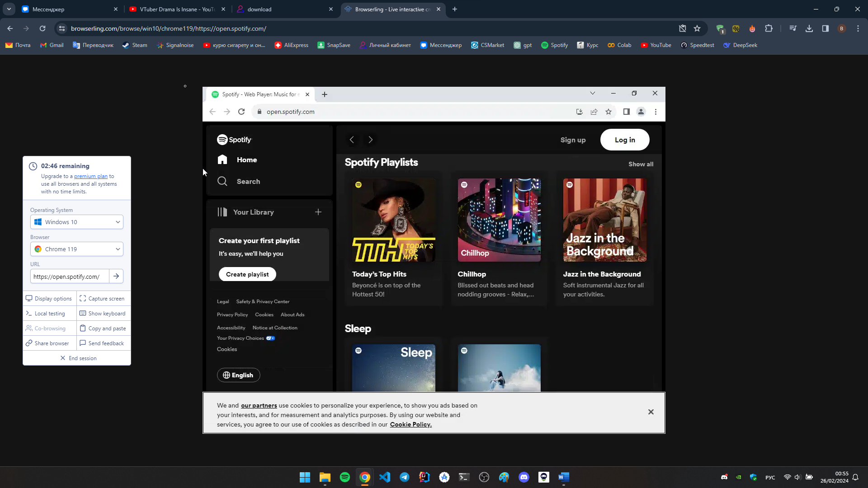This screenshot has width=868, height=488.
Task: Open the Cookie Policy link
Action: 410,424
